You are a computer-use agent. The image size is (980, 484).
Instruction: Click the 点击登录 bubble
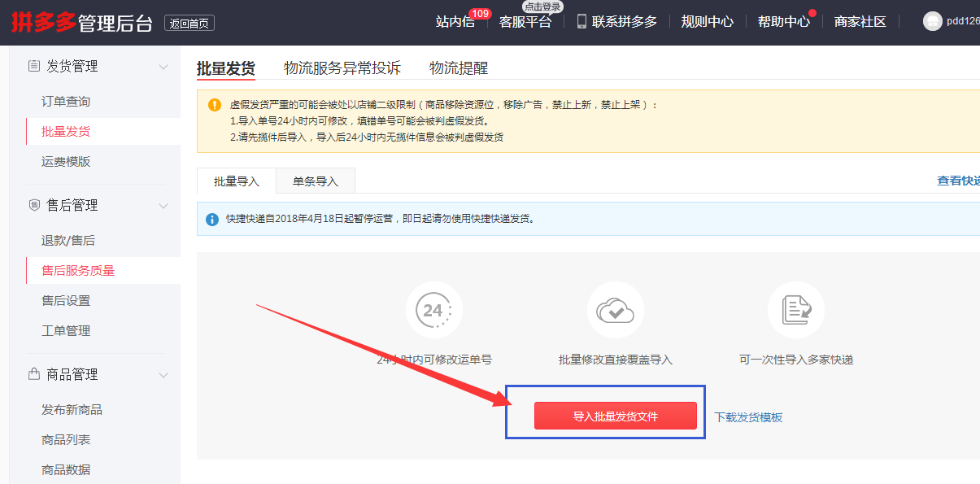(x=543, y=7)
